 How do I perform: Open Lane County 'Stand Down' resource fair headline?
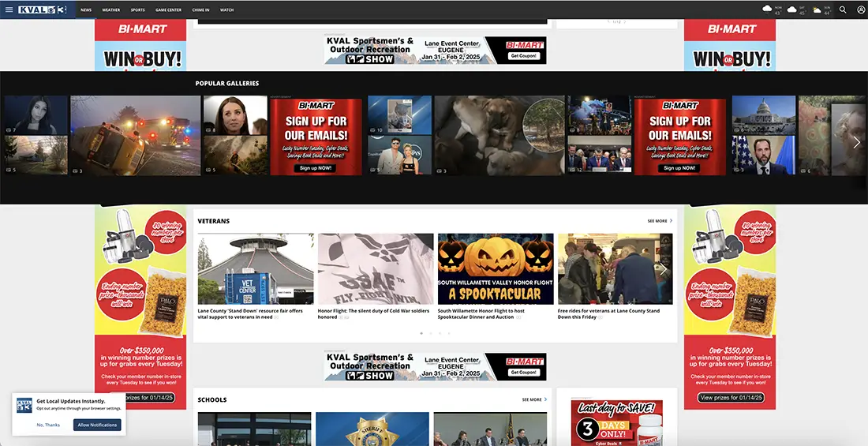250,314
